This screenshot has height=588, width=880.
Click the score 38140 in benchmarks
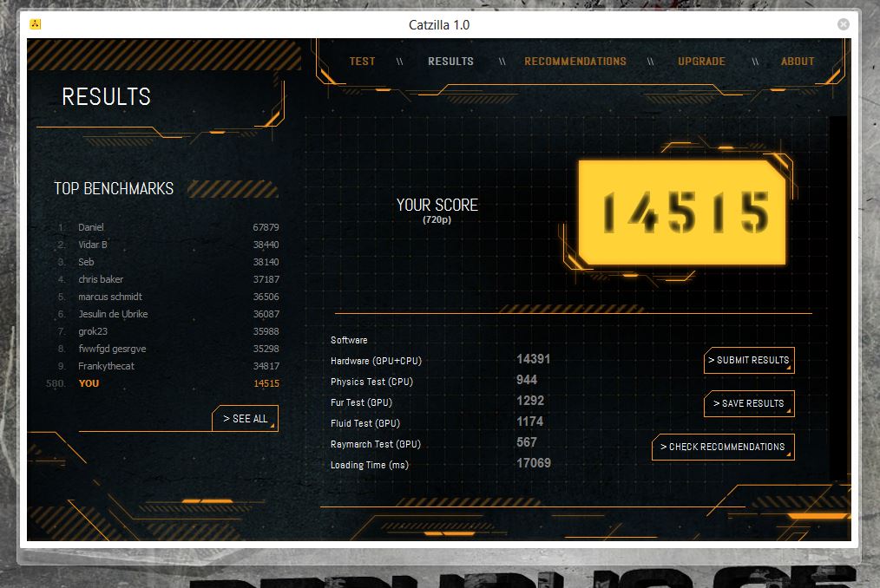click(266, 262)
